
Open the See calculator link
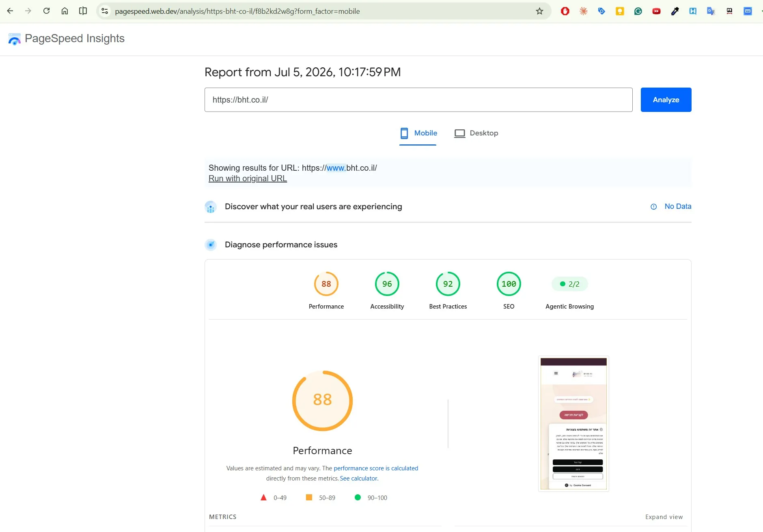point(359,478)
